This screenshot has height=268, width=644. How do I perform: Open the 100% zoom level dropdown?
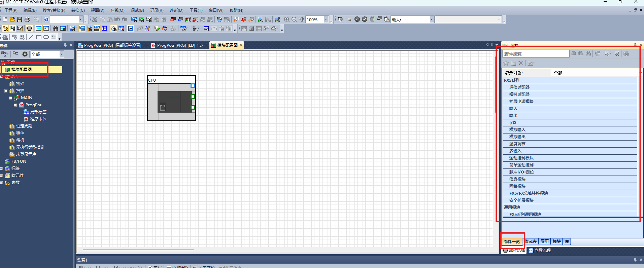[326, 20]
